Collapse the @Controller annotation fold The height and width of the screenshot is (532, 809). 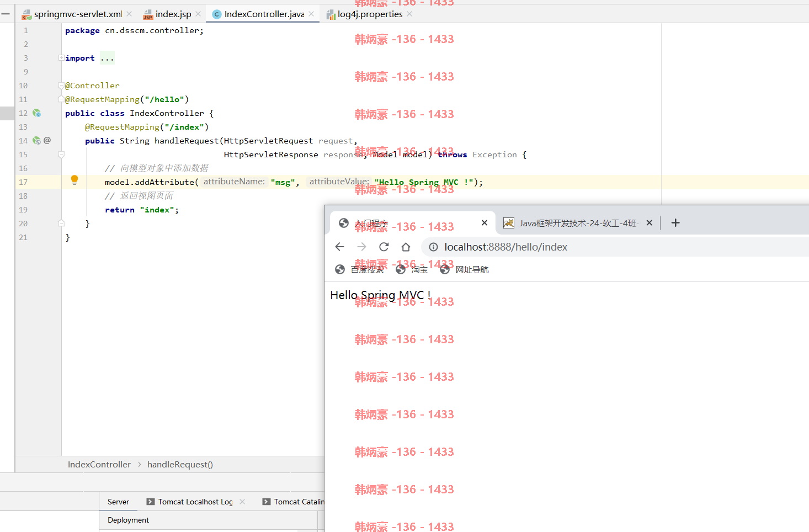pos(61,86)
